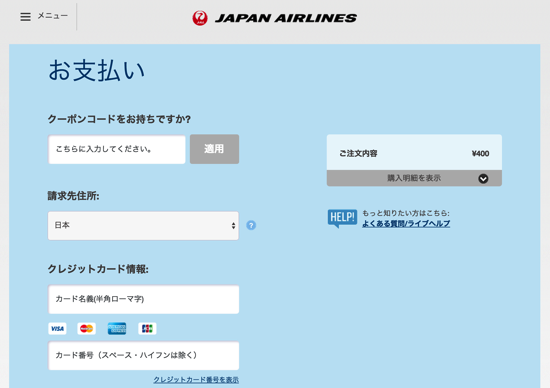This screenshot has height=388, width=550.
Task: Click the HELP! speech bubble icon
Action: point(342,219)
